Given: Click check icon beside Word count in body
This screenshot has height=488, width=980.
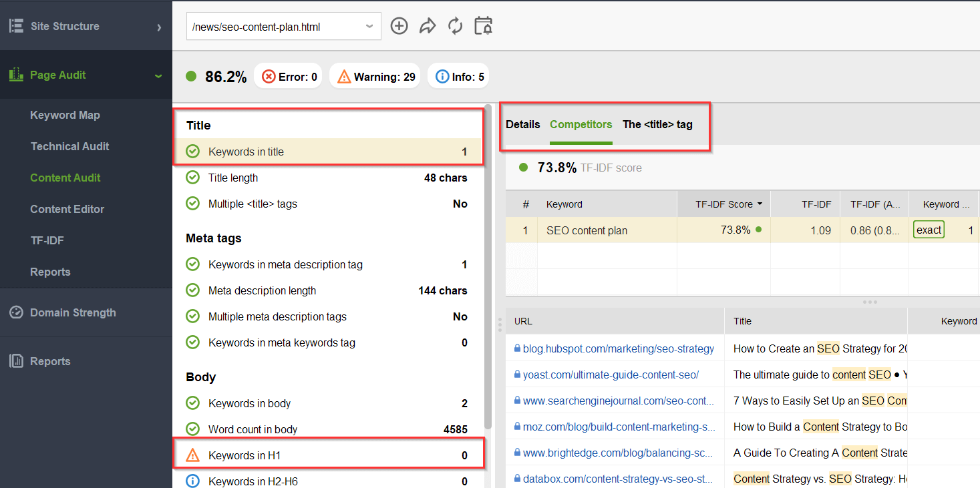Looking at the screenshot, I should point(192,429).
